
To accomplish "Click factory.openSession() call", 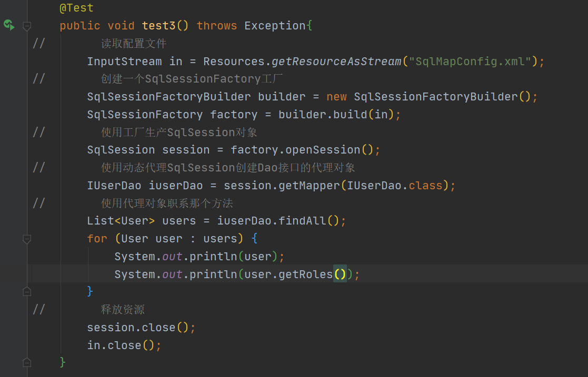I will tap(302, 150).
